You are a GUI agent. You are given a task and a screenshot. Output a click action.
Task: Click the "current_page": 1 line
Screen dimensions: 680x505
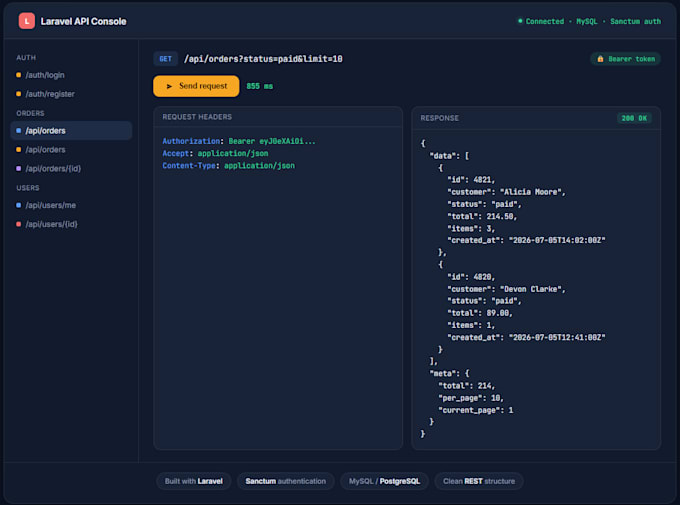click(x=476, y=410)
